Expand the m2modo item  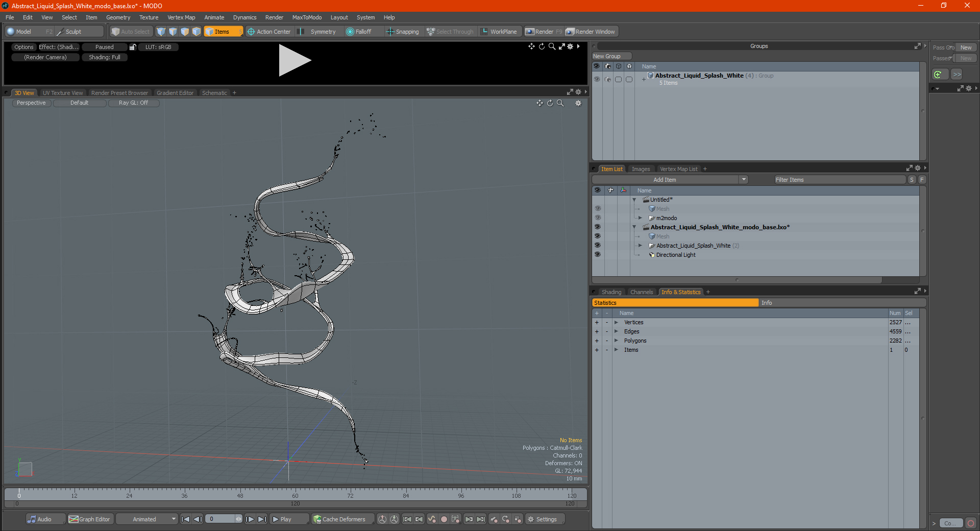point(640,218)
